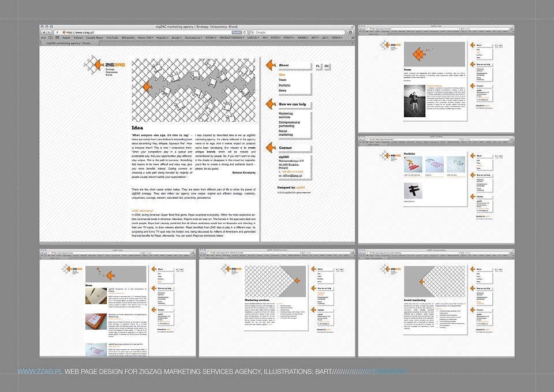Open the Portfolio link in About menu

285,85
